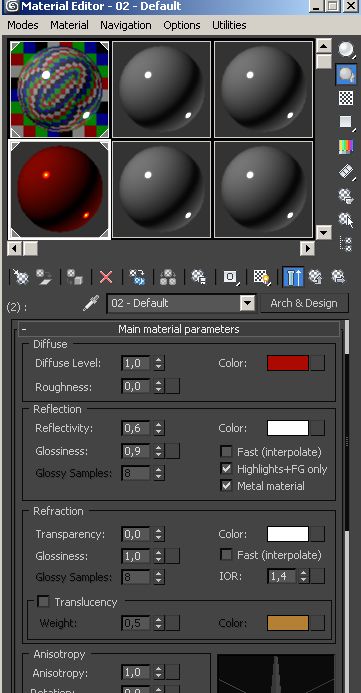Click the white Reflection color swatch
The width and height of the screenshot is (361, 693).
[x=288, y=428]
